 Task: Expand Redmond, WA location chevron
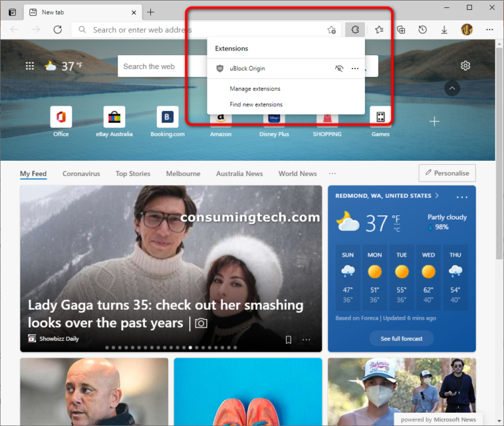coord(437,196)
